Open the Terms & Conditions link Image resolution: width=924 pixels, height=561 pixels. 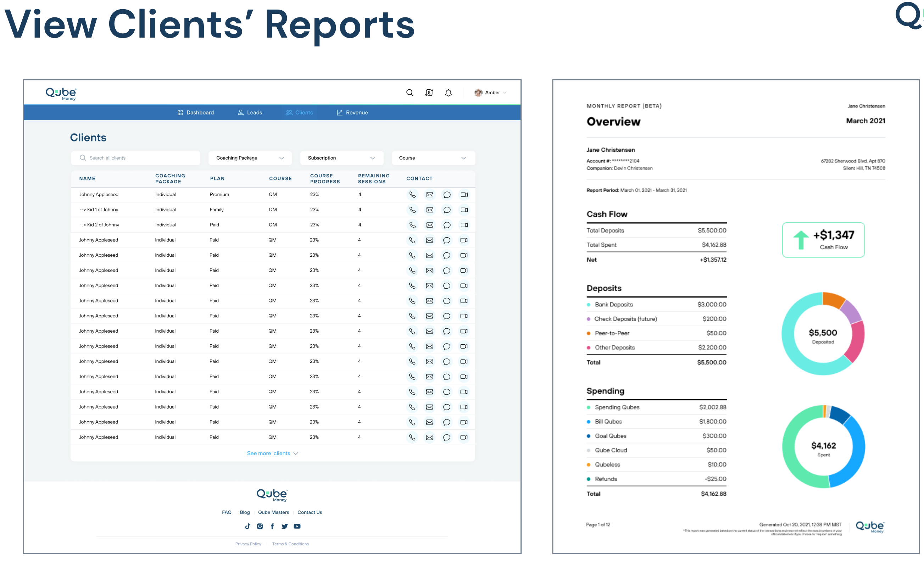tap(291, 544)
